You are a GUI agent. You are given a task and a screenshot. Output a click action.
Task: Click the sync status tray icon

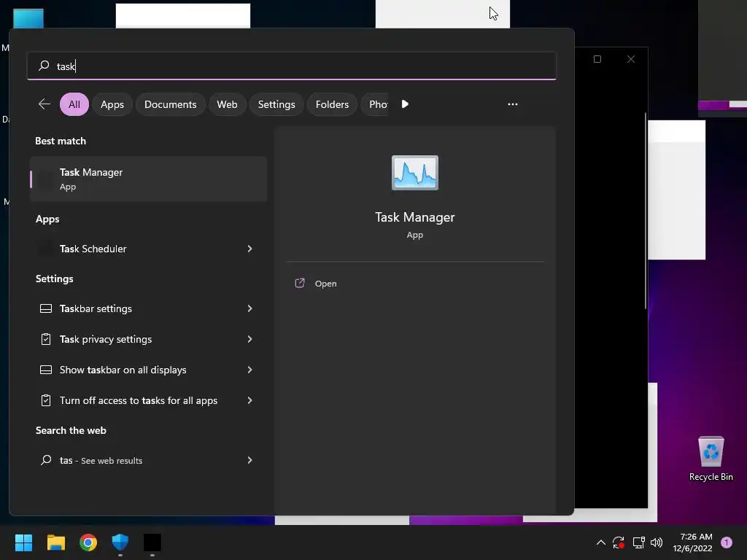619,542
